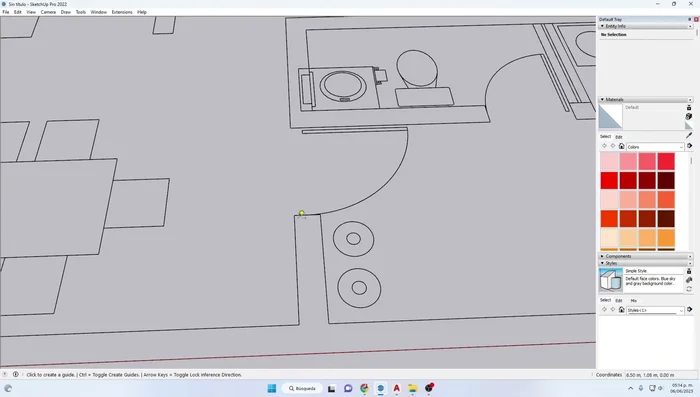Open the File menu
The height and width of the screenshot is (397, 700).
pos(6,12)
